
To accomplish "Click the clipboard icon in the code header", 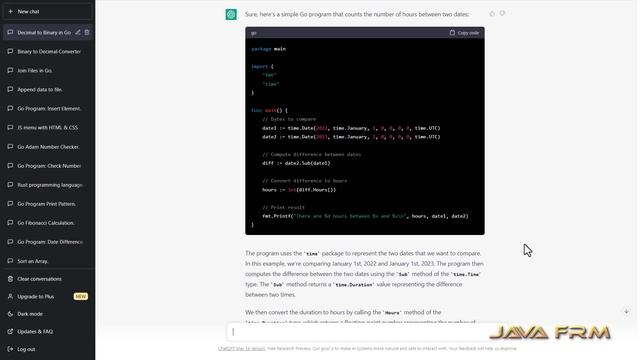I will click(x=452, y=33).
